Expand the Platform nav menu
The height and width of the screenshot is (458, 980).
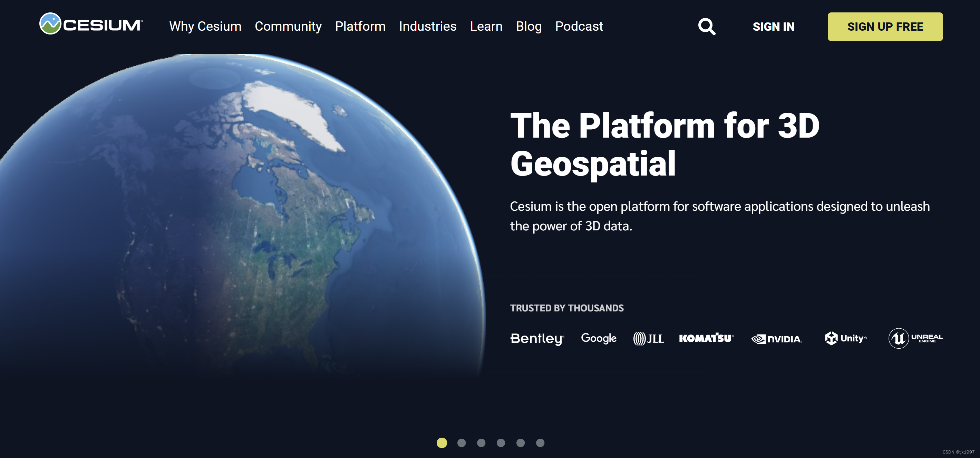pyautogui.click(x=360, y=26)
